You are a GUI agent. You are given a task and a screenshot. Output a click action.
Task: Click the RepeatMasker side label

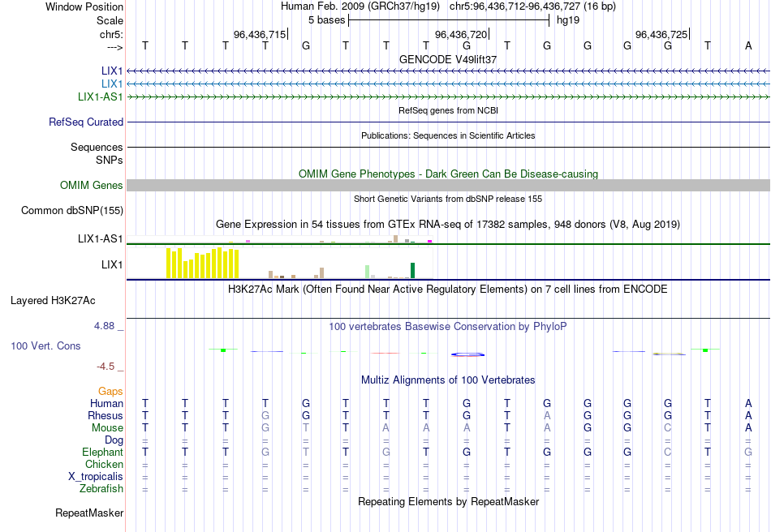(x=89, y=513)
